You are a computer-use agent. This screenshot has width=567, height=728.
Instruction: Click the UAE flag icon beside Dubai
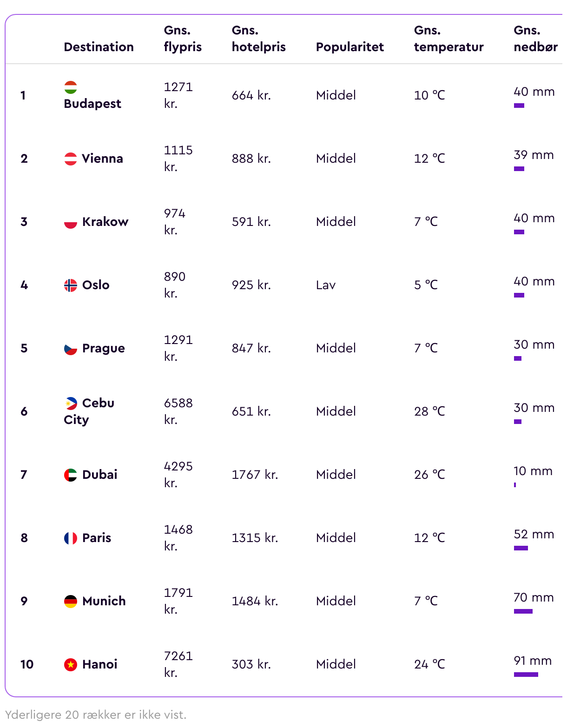point(71,475)
